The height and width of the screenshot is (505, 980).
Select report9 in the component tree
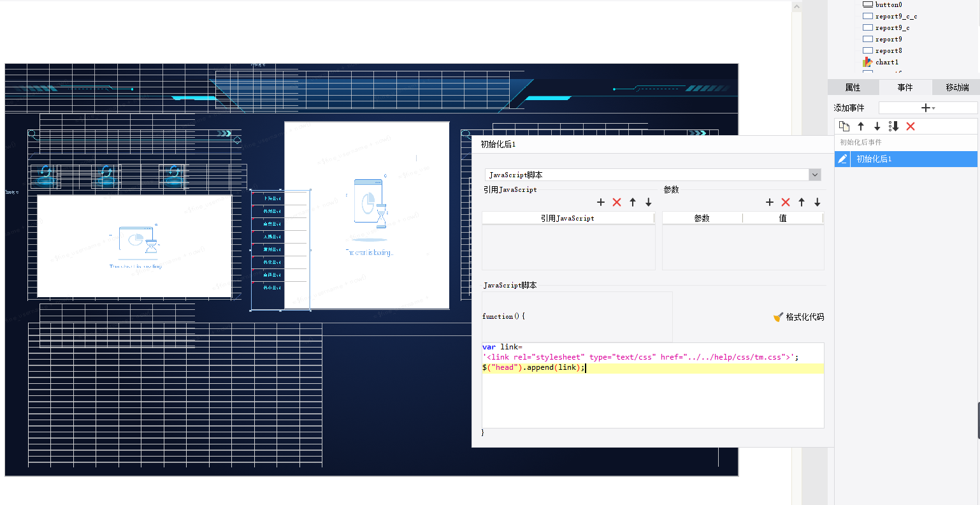(888, 39)
